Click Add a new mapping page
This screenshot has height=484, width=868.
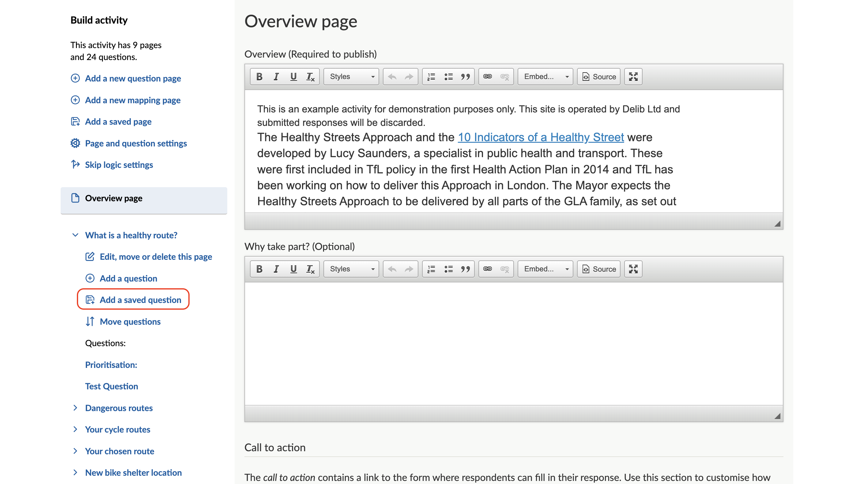pyautogui.click(x=133, y=100)
